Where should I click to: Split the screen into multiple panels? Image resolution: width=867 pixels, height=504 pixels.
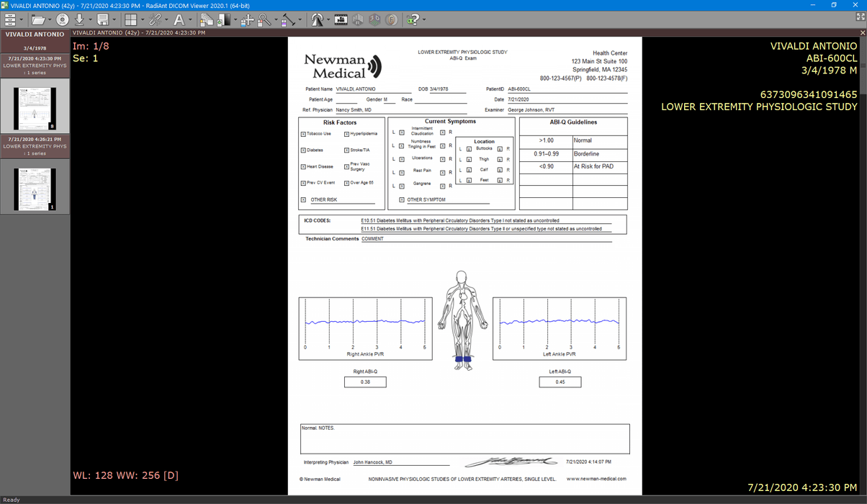click(x=130, y=19)
